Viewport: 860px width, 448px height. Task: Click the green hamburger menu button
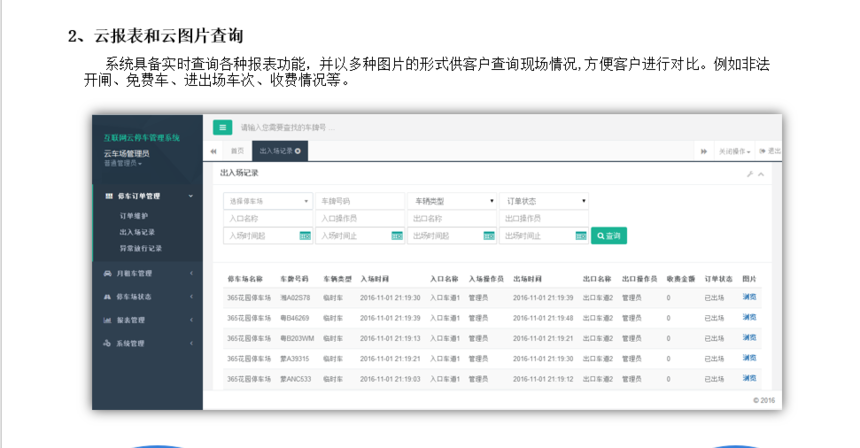click(222, 127)
